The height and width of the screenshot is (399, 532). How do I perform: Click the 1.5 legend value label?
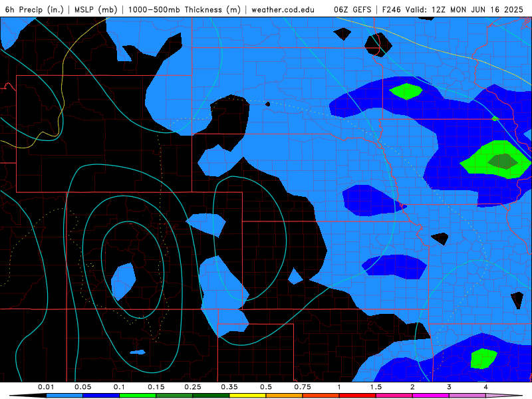pos(376,387)
